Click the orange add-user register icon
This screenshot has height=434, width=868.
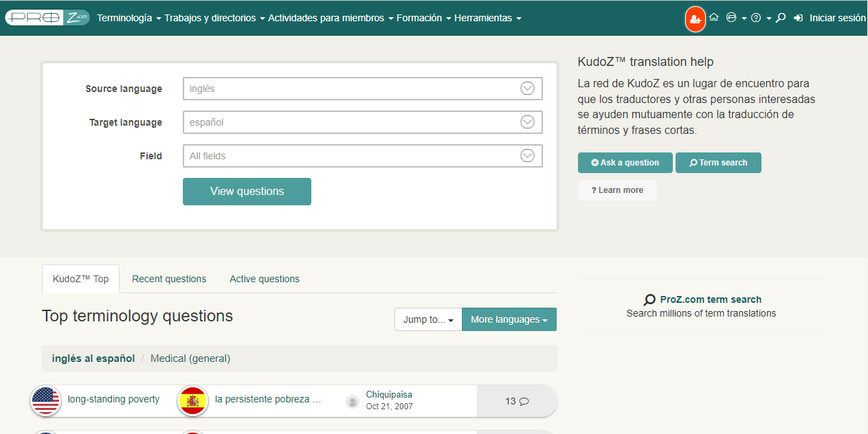pyautogui.click(x=695, y=19)
